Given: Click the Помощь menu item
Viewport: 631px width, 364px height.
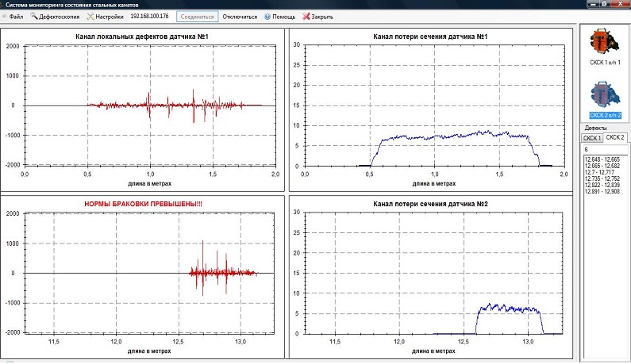Looking at the screenshot, I should coord(283,17).
